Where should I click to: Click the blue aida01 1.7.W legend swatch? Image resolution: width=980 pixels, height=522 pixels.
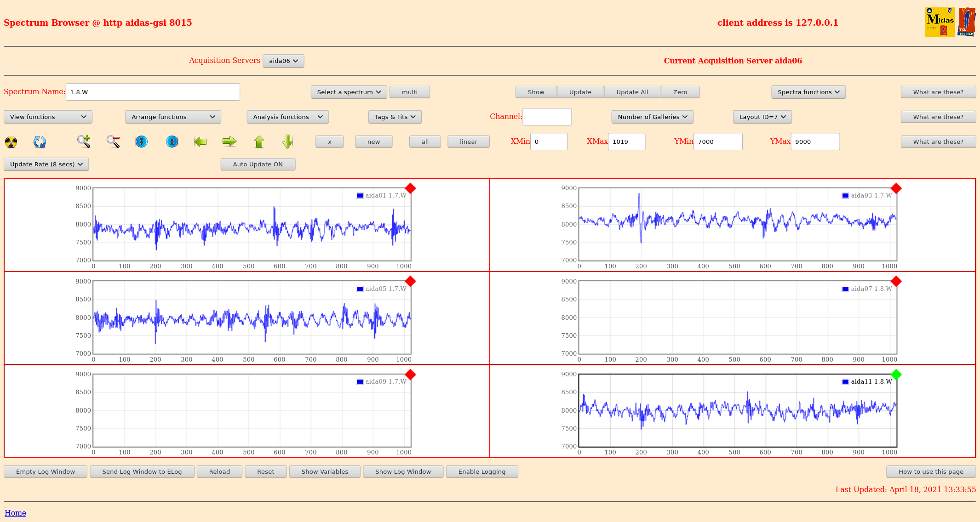(360, 196)
